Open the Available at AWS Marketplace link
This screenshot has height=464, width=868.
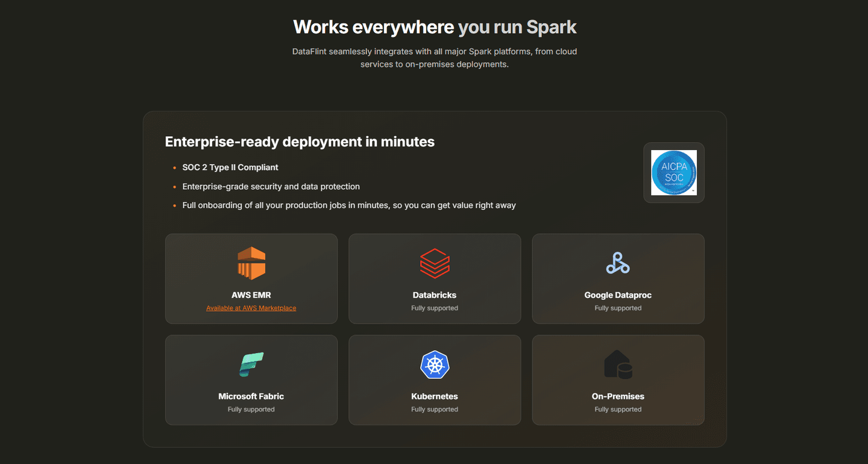pos(251,308)
